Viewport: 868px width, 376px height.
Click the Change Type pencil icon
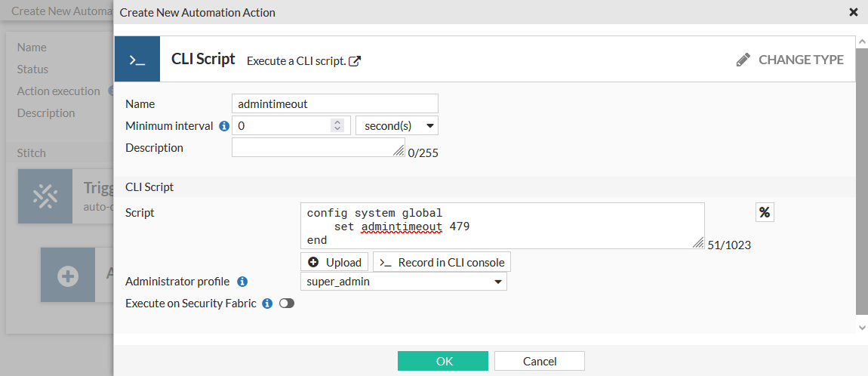743,60
